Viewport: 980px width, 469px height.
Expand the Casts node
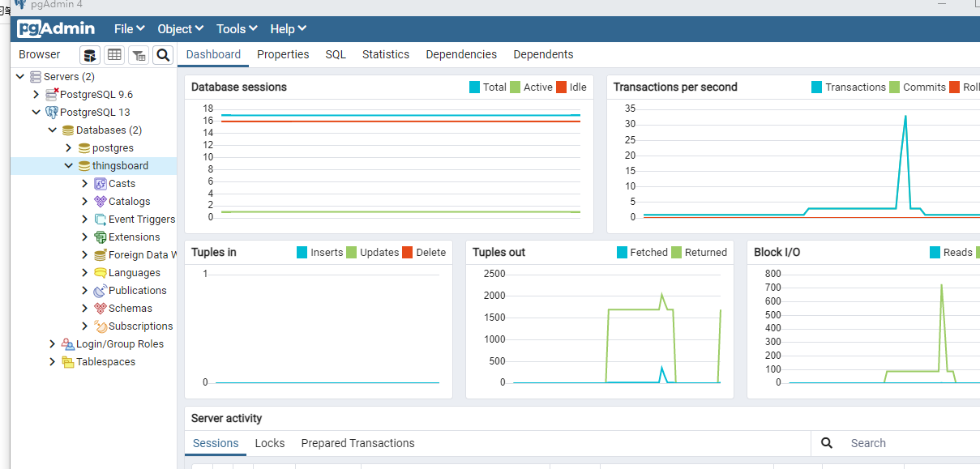click(x=85, y=184)
